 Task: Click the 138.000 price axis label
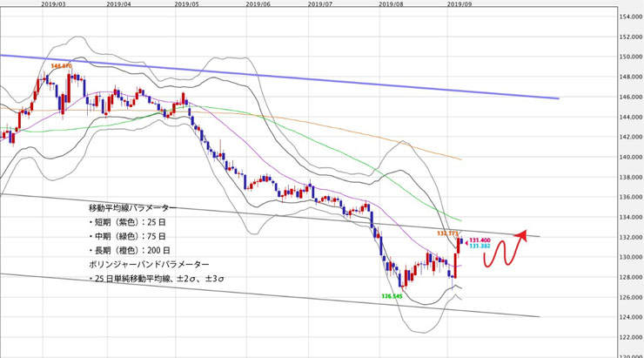[630, 177]
